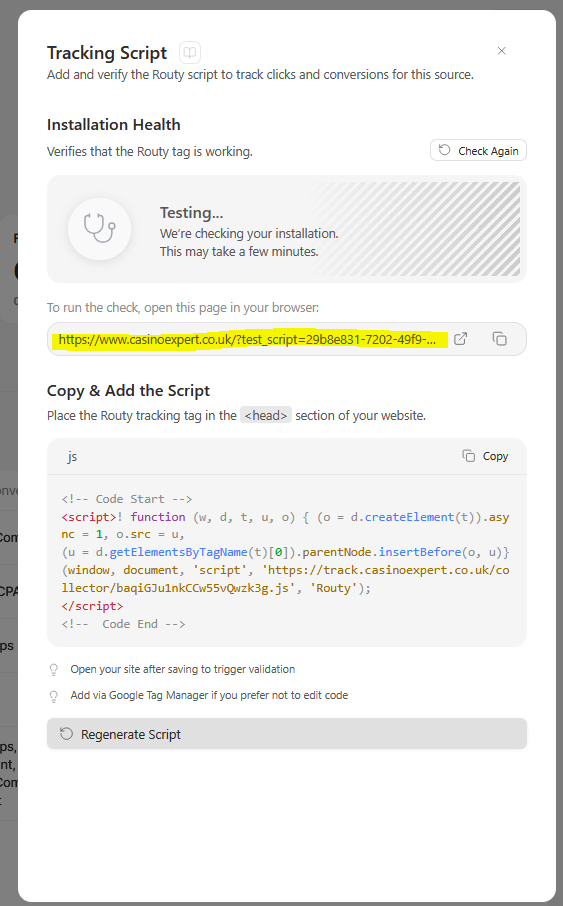Copy the js tracking script
The width and height of the screenshot is (563, 906).
[x=486, y=456]
